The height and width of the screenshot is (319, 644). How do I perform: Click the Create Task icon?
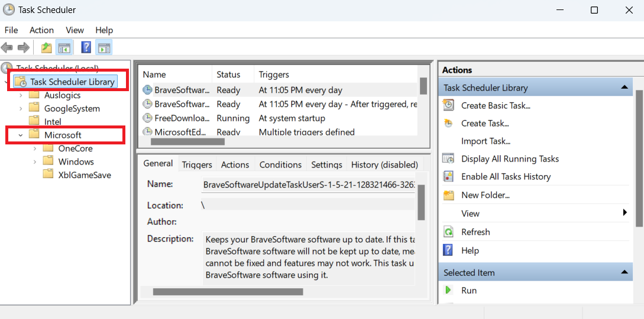pos(448,123)
